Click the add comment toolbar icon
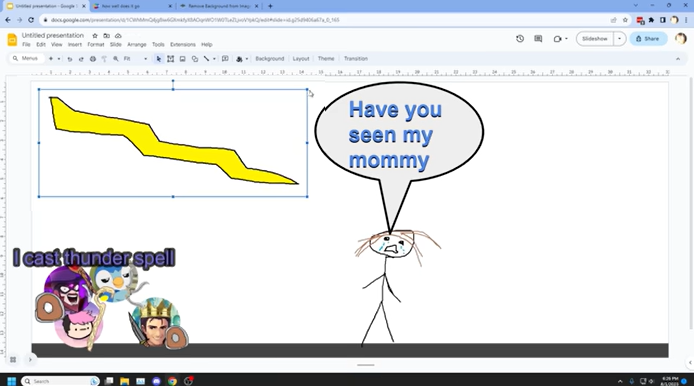The width and height of the screenshot is (694, 386). pos(225,58)
